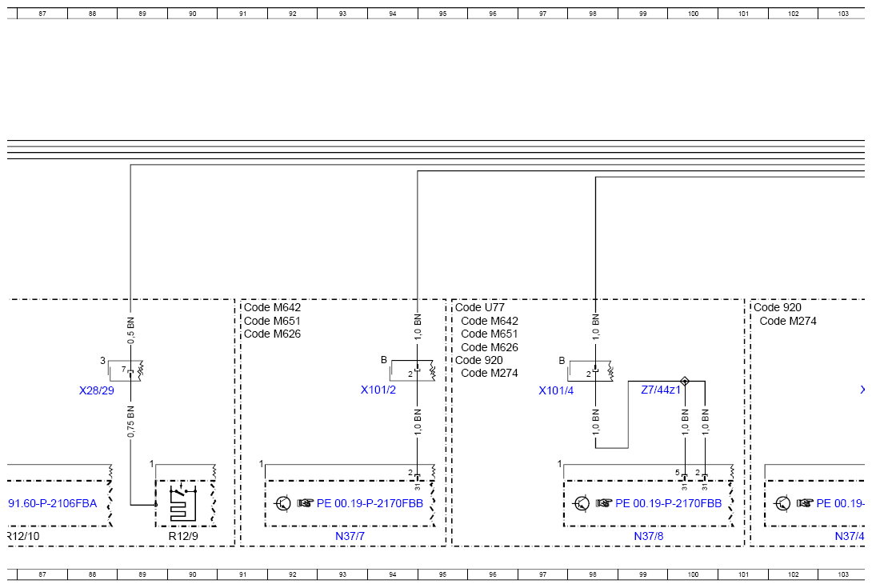Click 'Code M626' in the N37/7 block
This screenshot has width=872, height=588.
272,334
